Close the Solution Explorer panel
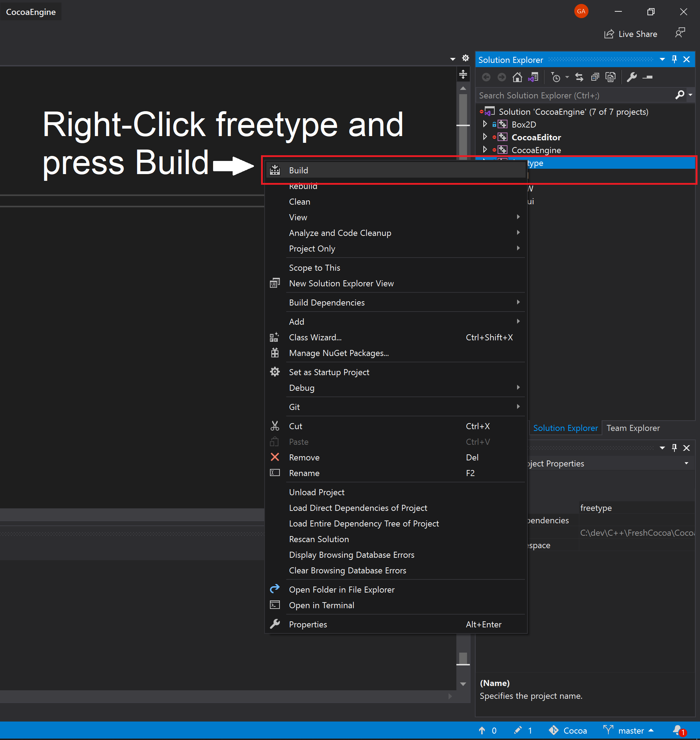700x740 pixels. [x=687, y=59]
